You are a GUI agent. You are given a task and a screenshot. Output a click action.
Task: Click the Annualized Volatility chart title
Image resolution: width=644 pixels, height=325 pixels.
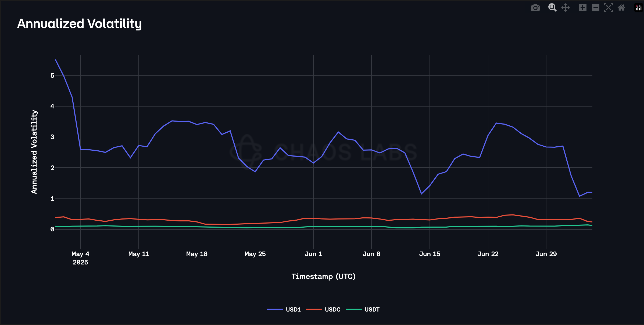pos(79,24)
